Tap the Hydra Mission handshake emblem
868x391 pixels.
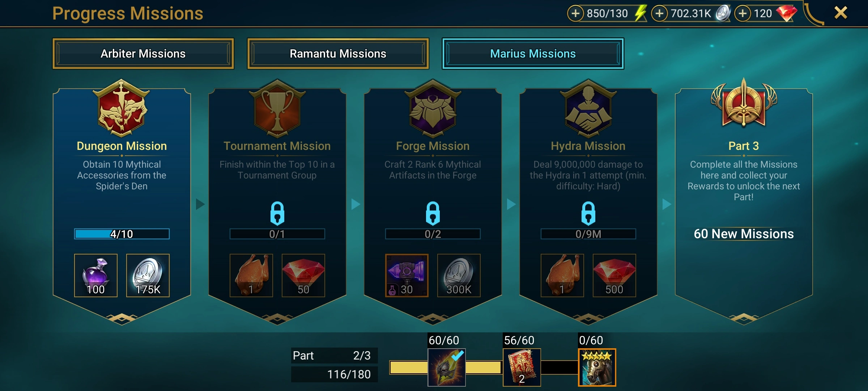[588, 108]
